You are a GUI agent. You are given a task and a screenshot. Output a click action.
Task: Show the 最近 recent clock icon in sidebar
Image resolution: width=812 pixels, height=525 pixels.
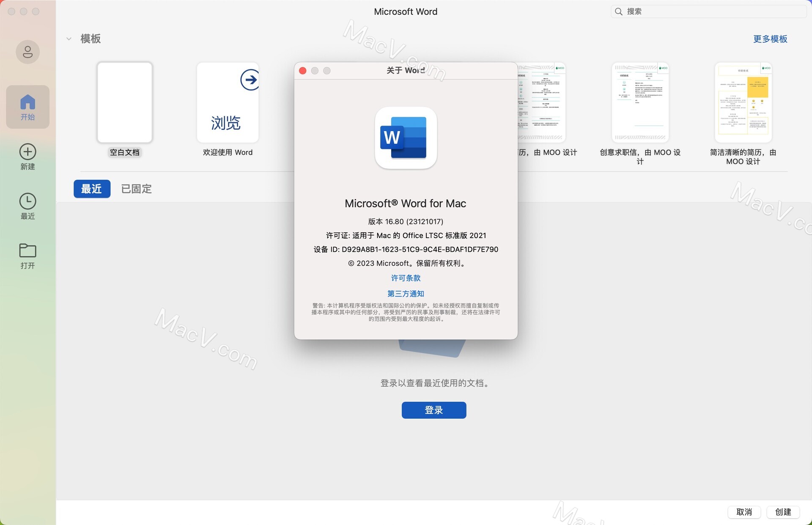pyautogui.click(x=27, y=201)
